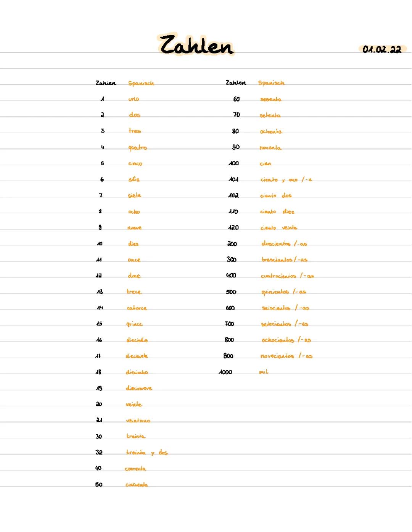Screen dimensions: 412x532
Task: Click the handwritten number 500
Action: point(231,292)
